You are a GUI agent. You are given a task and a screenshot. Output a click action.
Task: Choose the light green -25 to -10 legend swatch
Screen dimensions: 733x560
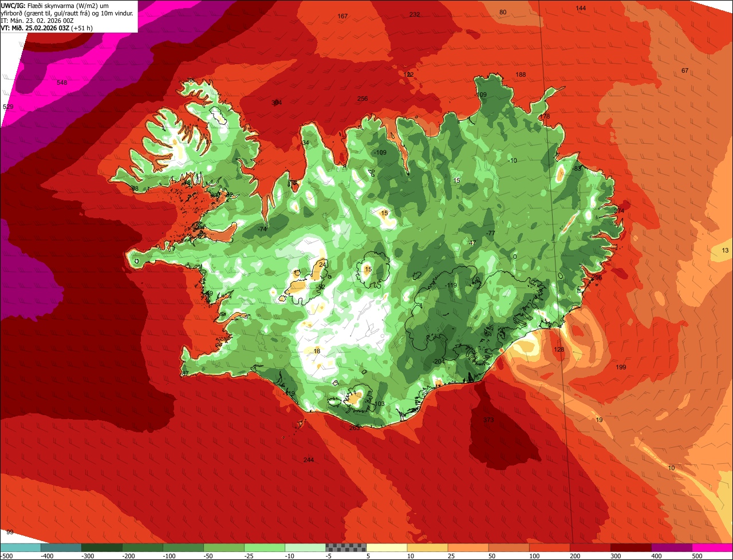pyautogui.click(x=264, y=547)
